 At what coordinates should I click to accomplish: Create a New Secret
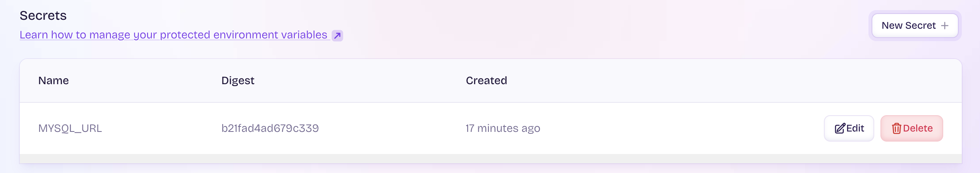[915, 26]
